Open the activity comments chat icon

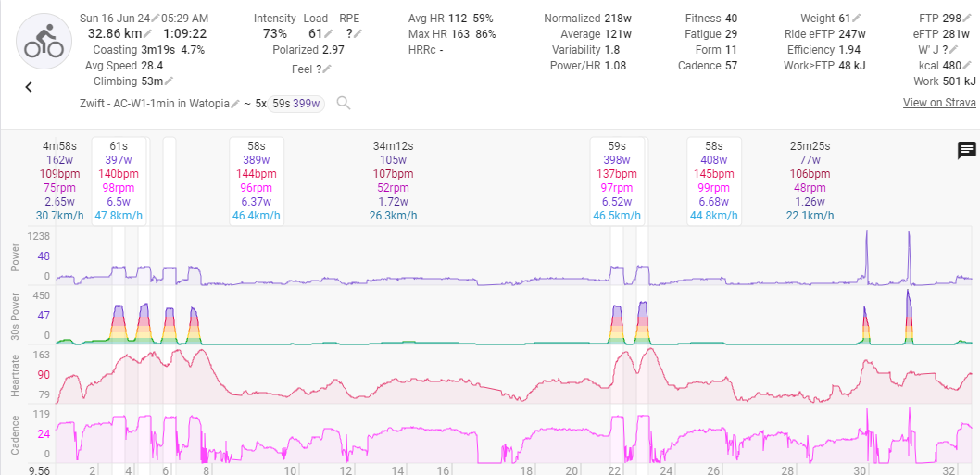tap(967, 150)
